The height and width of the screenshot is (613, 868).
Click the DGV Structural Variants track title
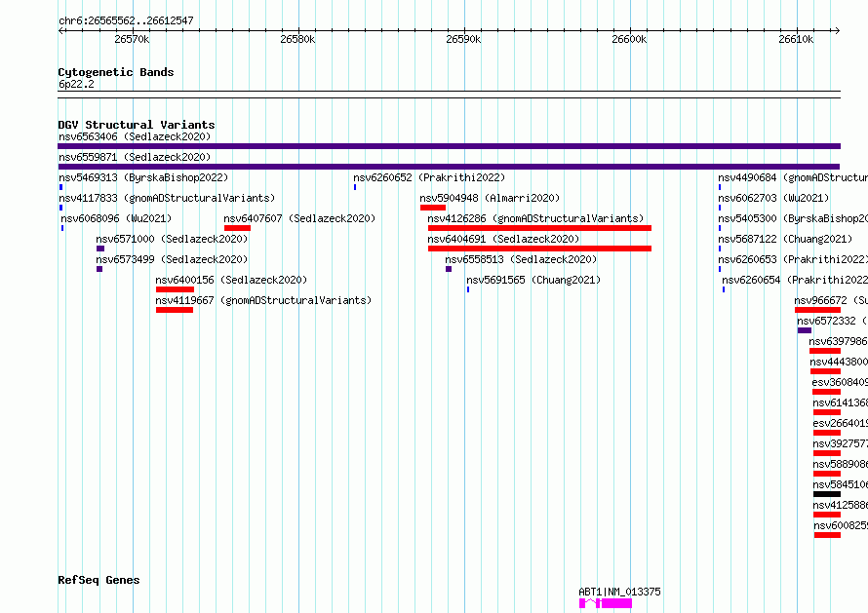click(137, 125)
